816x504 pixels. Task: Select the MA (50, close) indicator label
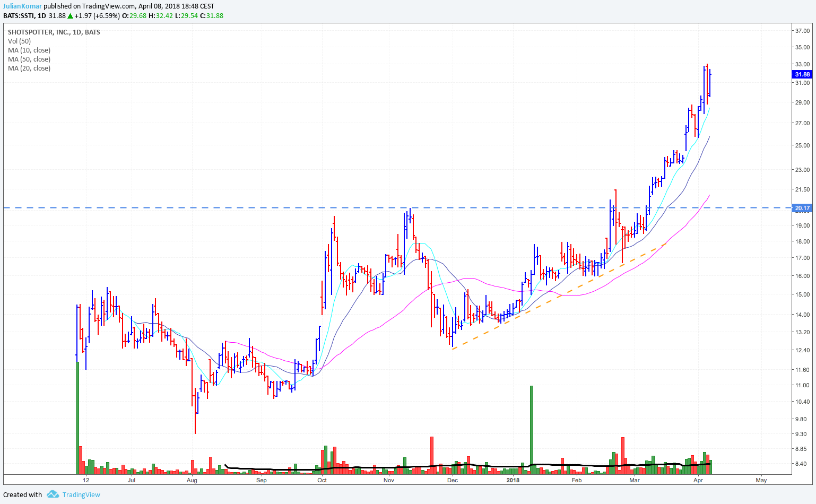(29, 59)
